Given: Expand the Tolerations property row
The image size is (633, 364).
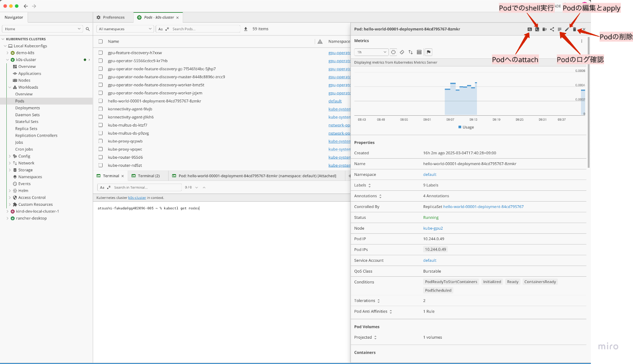Looking at the screenshot, I should pos(378,301).
